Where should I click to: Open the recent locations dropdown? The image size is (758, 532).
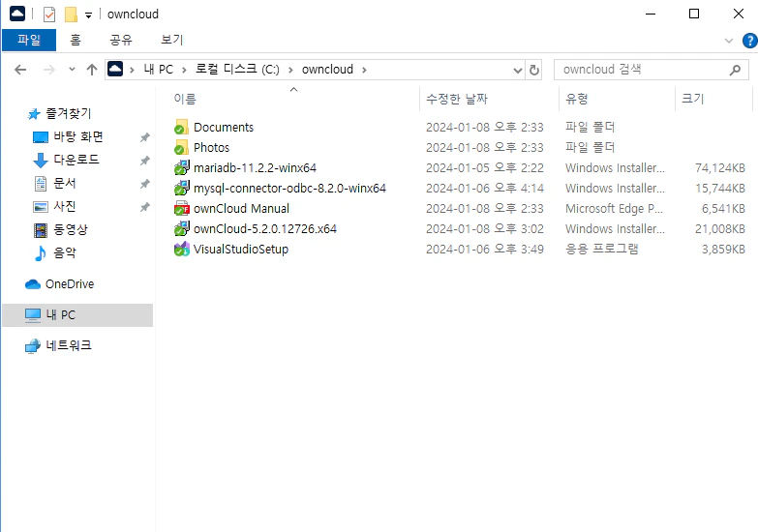click(72, 70)
